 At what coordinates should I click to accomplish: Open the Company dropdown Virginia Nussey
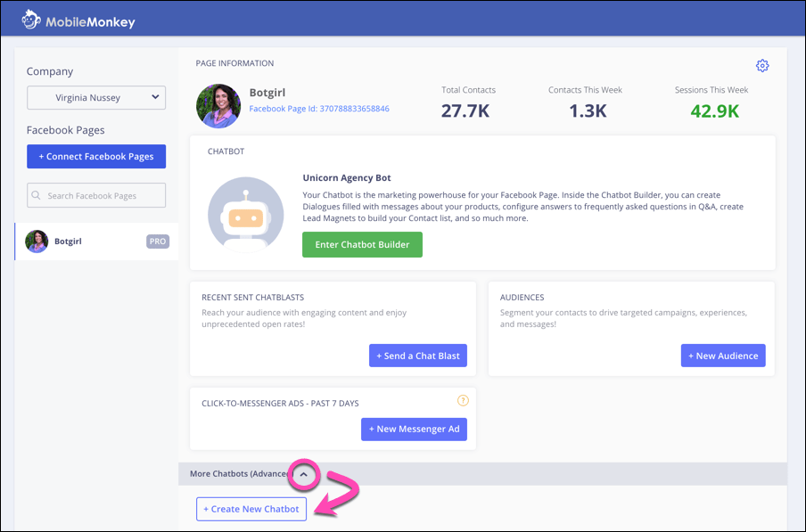(x=96, y=97)
